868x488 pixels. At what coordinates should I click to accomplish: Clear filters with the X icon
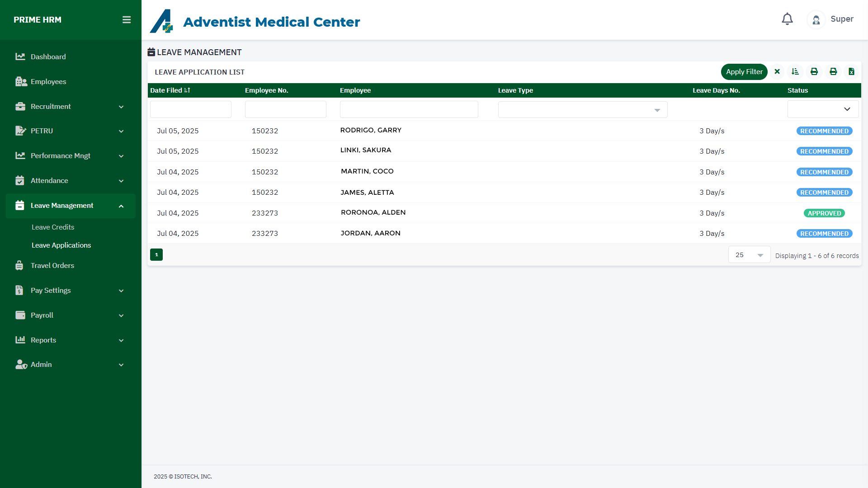point(777,72)
